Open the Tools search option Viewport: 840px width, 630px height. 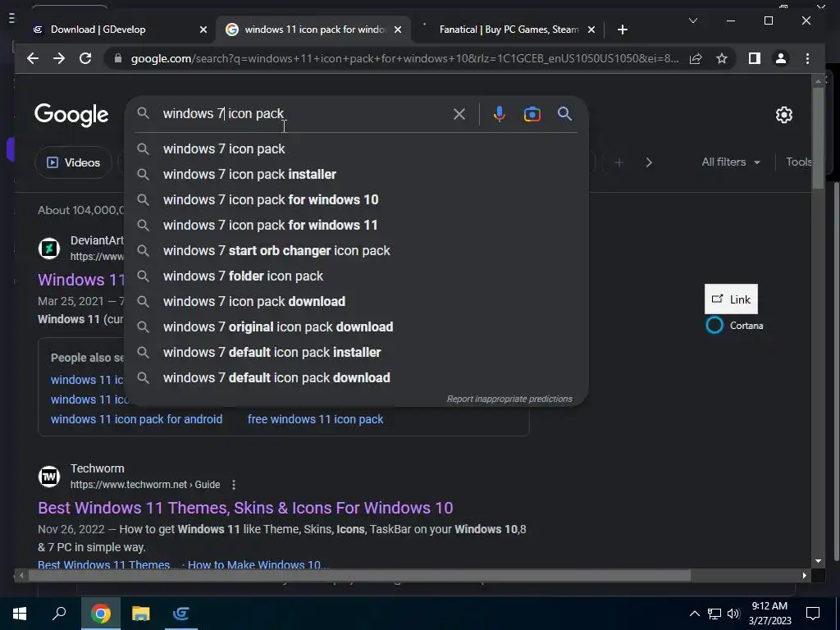pos(799,162)
